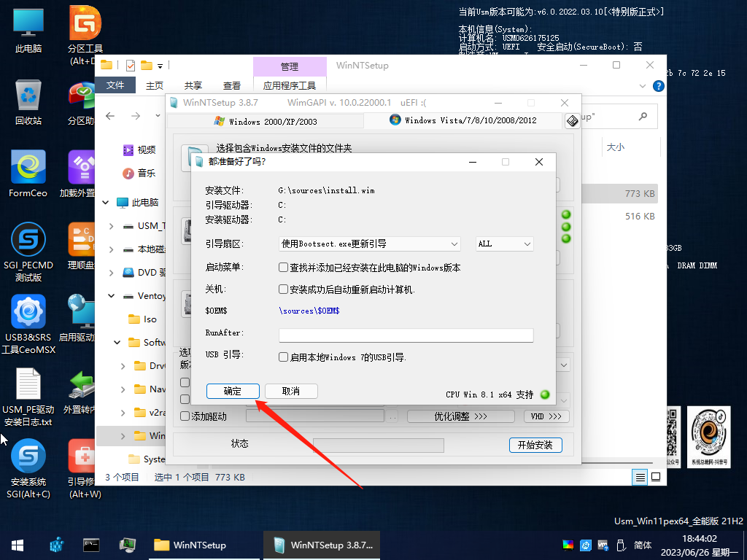Open the 分区助手 desktop icon
This screenshot has width=747, height=560.
point(81,102)
